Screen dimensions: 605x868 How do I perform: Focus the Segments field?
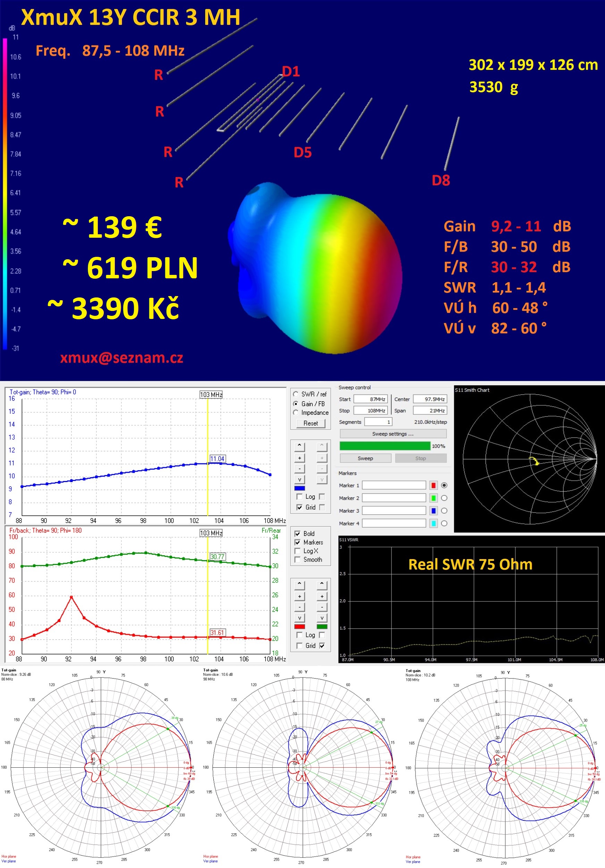tap(378, 422)
